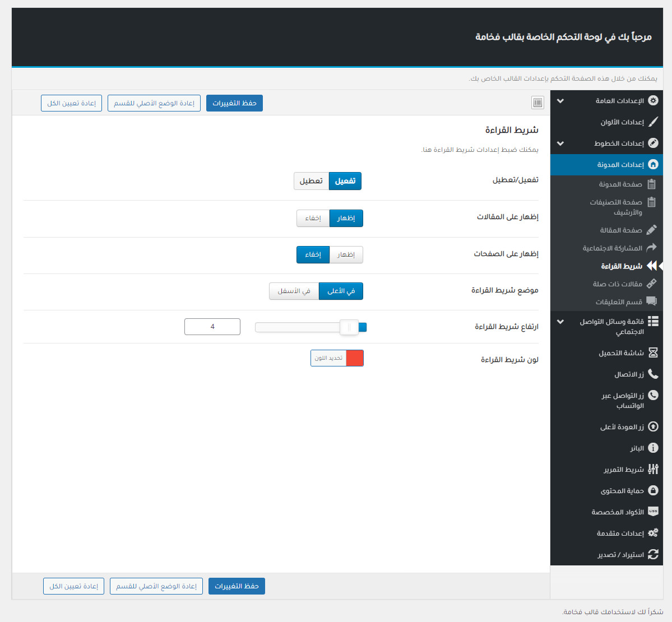Click the red reading bar color swatch

pos(354,358)
